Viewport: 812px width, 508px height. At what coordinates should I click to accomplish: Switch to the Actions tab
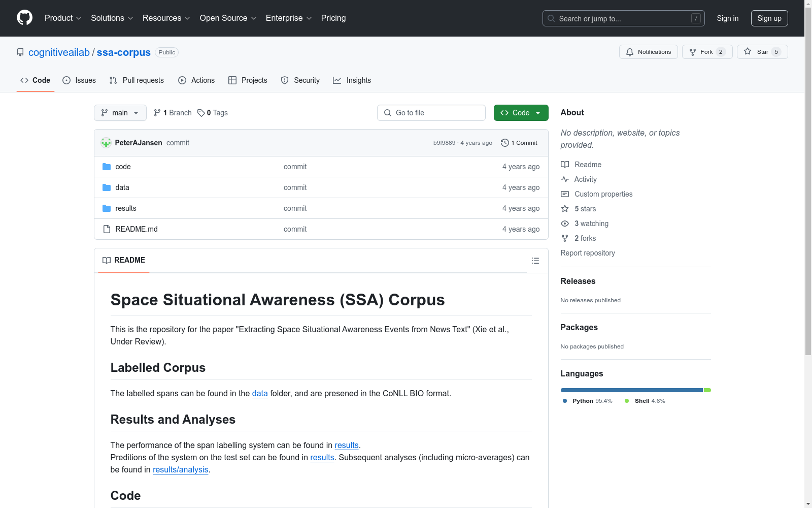[x=196, y=80]
